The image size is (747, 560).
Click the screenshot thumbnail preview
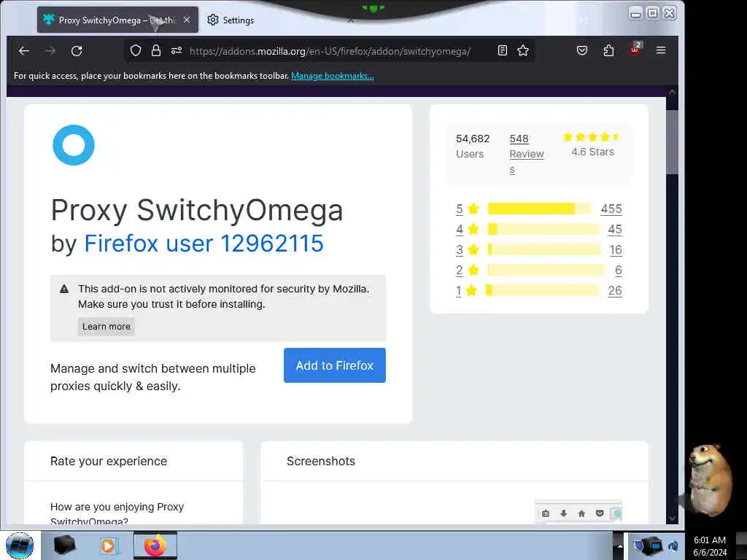578,511
